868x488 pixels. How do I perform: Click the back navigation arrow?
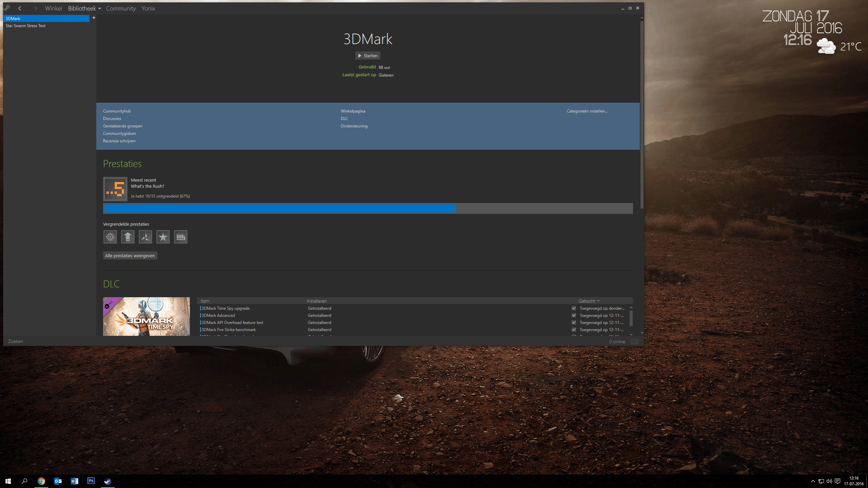(x=20, y=8)
